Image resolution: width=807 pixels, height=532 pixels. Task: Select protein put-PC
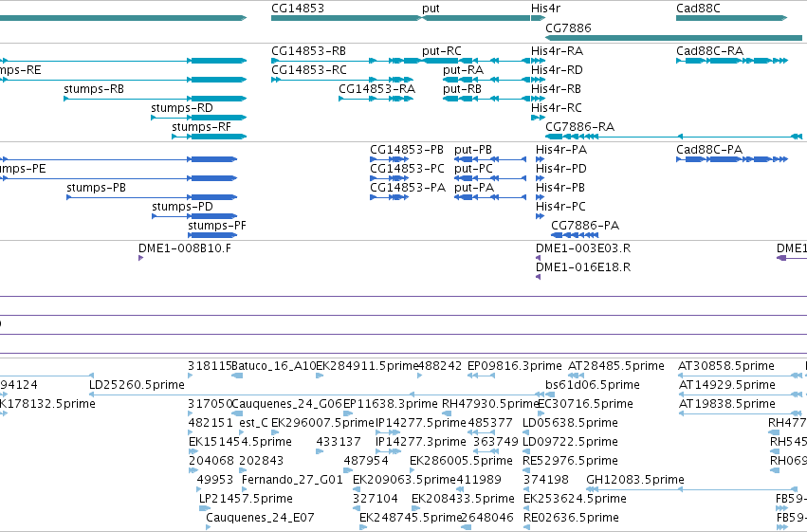(490, 178)
